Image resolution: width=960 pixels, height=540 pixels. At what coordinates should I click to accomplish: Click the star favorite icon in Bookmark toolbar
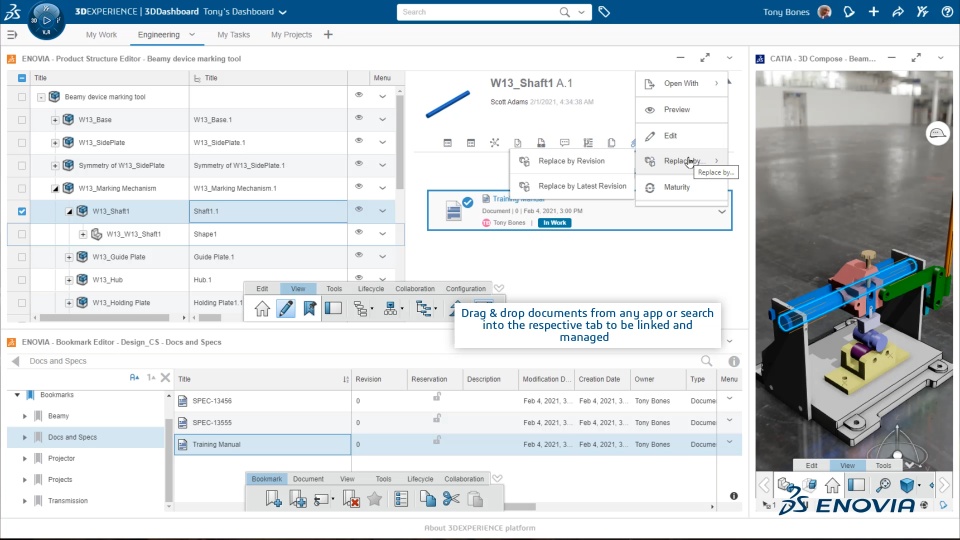click(x=375, y=499)
